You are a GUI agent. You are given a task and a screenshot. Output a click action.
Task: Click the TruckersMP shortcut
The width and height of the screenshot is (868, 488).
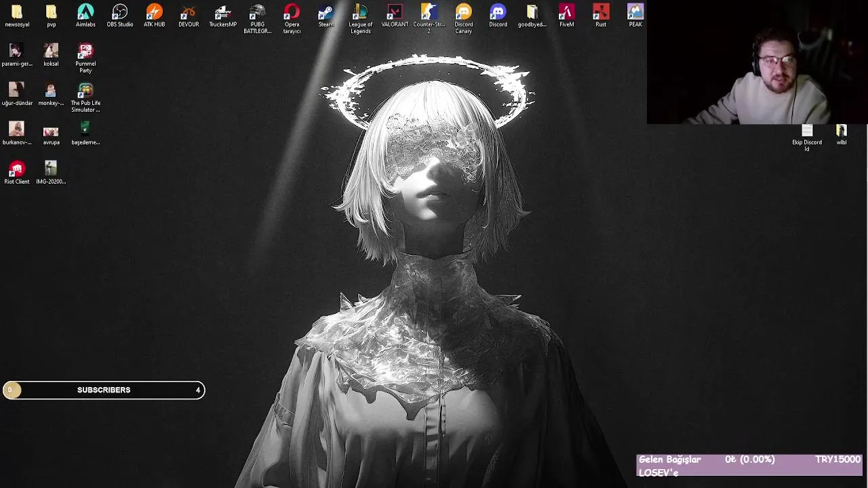pos(223,16)
